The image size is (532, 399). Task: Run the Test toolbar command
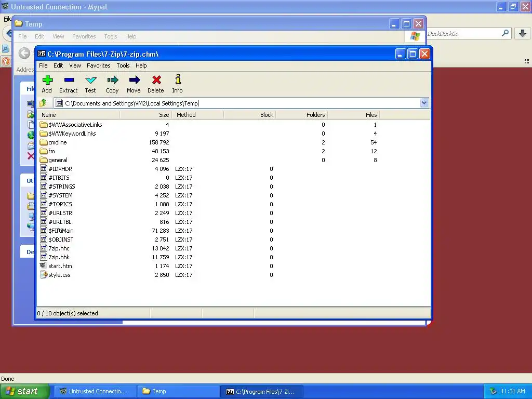click(x=90, y=80)
